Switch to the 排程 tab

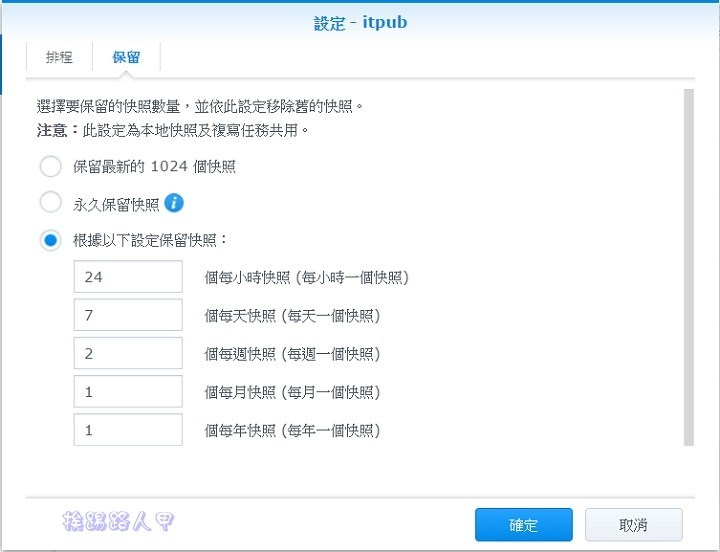click(x=59, y=57)
